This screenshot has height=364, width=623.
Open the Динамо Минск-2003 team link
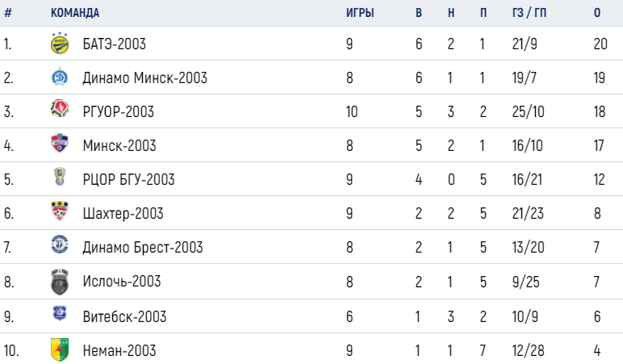point(144,78)
